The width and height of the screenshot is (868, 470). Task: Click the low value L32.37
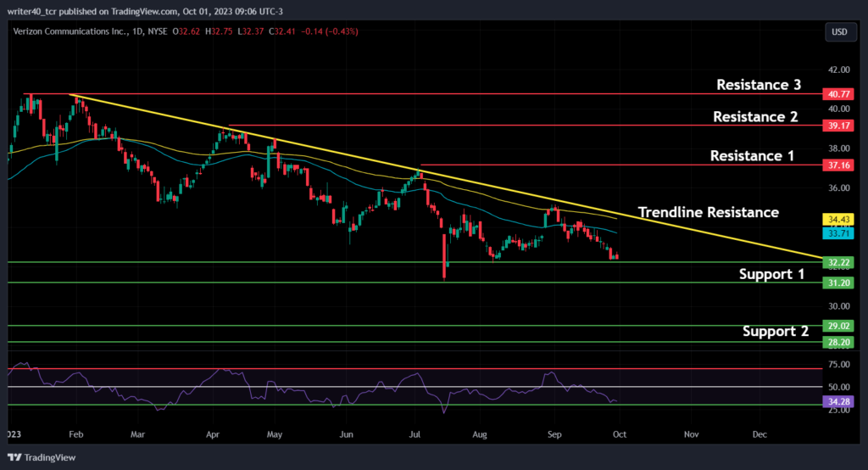point(250,31)
